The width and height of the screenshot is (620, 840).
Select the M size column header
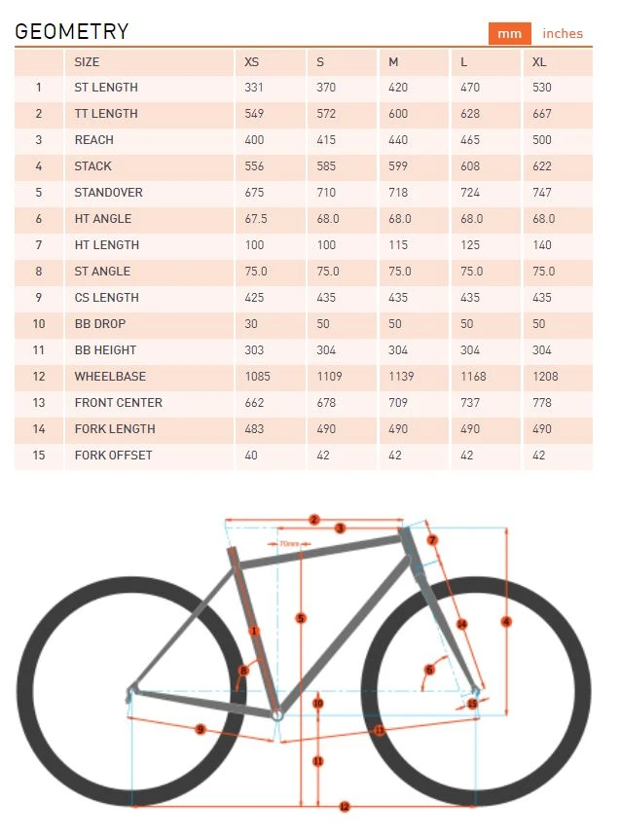point(393,61)
